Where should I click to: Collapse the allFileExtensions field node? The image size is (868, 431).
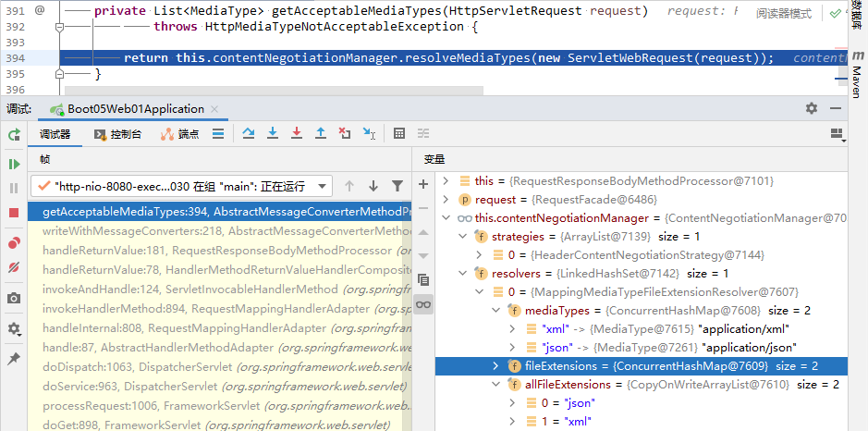click(496, 384)
